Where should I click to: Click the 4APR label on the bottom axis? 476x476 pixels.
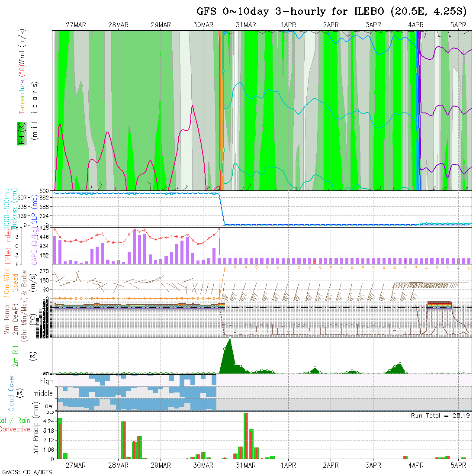[x=416, y=465]
